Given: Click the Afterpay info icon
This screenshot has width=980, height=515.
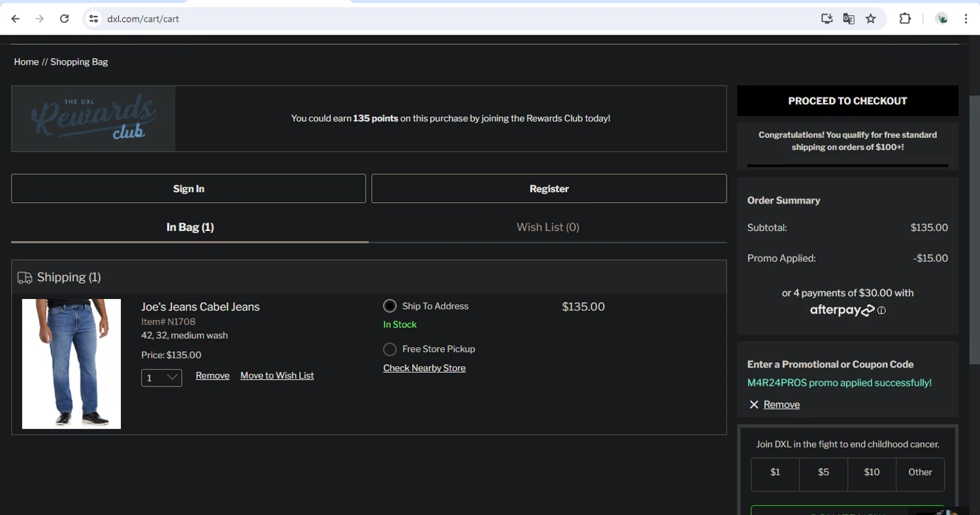Looking at the screenshot, I should click(881, 311).
